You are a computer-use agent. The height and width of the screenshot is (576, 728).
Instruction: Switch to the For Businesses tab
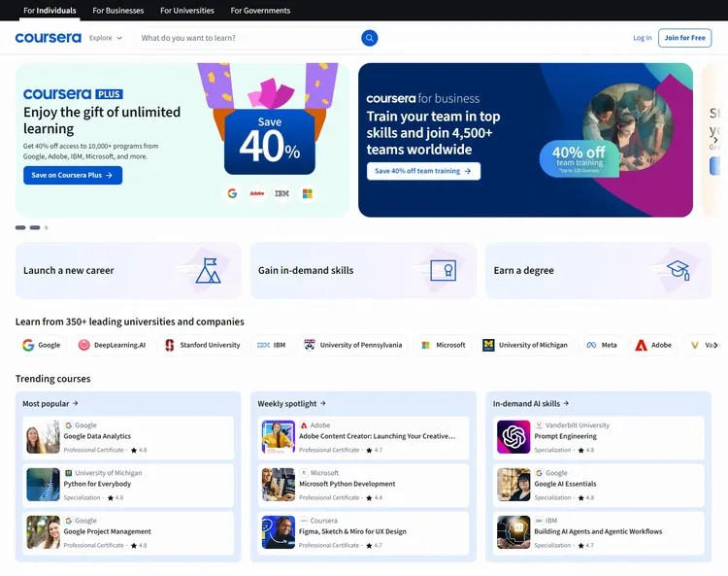tap(117, 11)
